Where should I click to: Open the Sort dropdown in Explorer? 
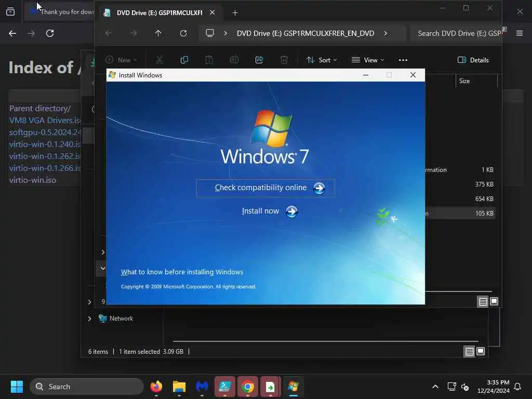322,60
